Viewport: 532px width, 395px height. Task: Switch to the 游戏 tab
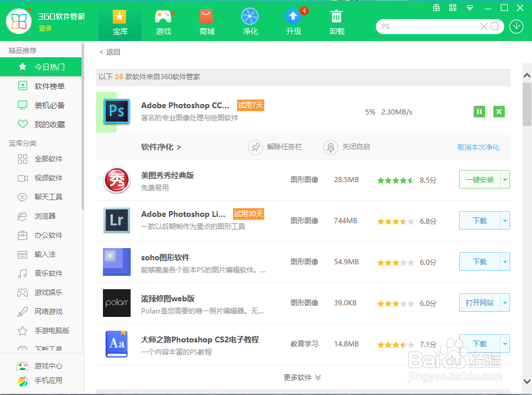click(x=163, y=23)
